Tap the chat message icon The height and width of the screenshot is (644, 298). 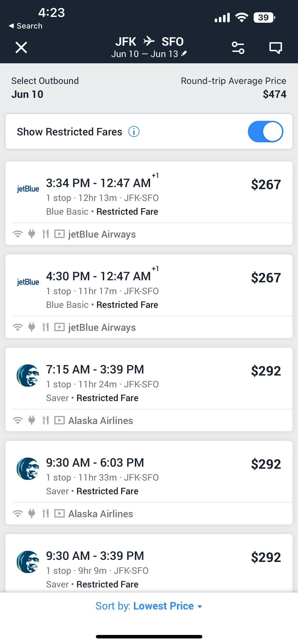(x=275, y=48)
